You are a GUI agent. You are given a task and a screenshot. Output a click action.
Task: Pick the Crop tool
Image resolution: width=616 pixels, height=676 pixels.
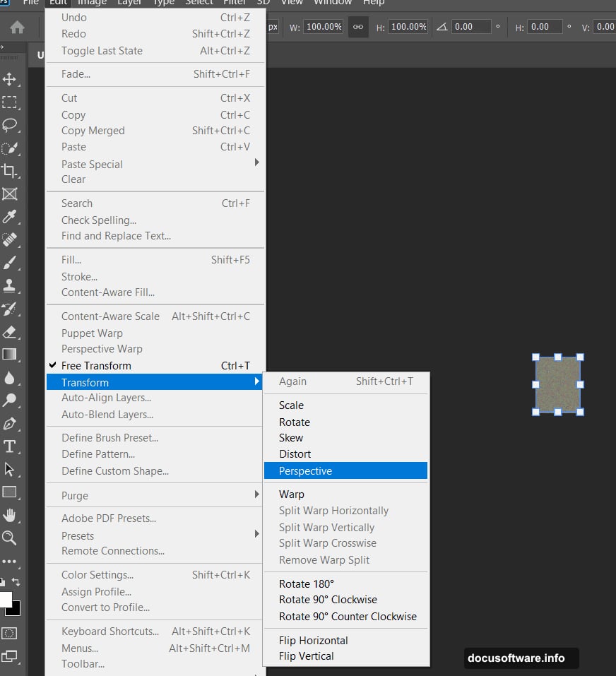pyautogui.click(x=10, y=170)
